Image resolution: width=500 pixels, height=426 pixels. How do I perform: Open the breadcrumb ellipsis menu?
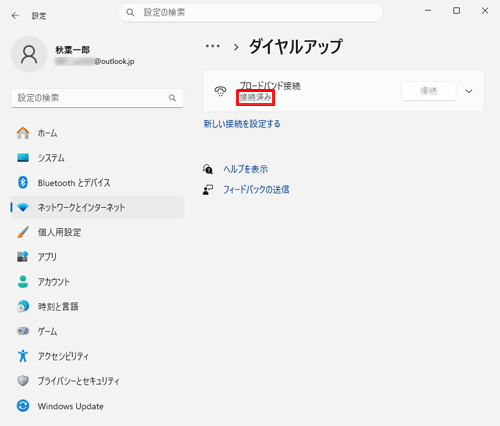pyautogui.click(x=213, y=46)
